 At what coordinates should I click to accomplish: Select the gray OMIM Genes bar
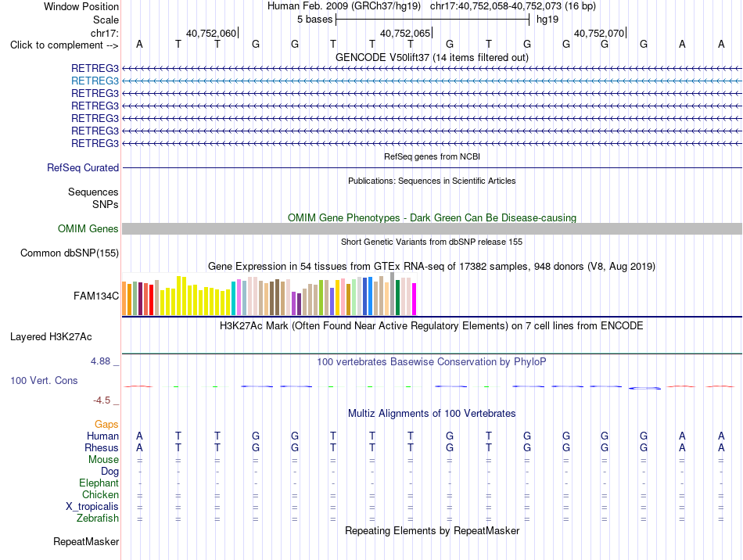432,229
